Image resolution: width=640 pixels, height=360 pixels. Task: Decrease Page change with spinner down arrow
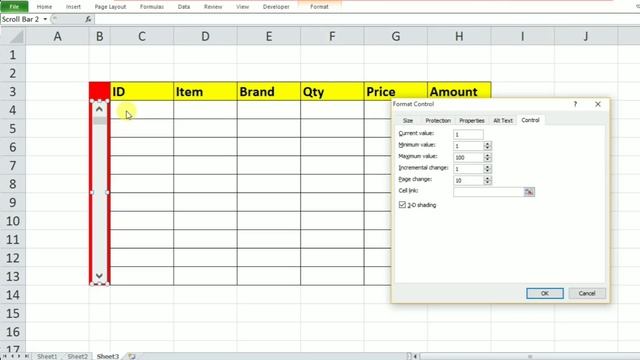487,182
